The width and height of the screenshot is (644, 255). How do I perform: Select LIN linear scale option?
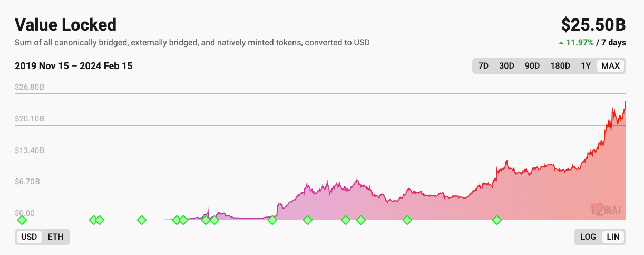tap(613, 237)
